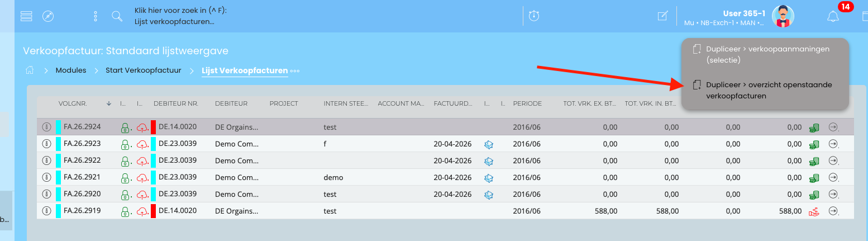Click 'demo' reference on FA.26.2921 row
This screenshot has width=868, height=241.
[333, 178]
